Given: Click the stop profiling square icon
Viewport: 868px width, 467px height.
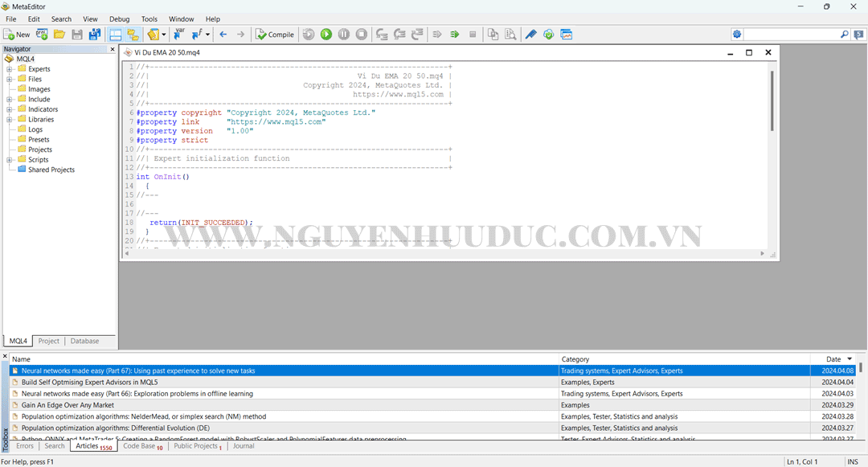Looking at the screenshot, I should 473,35.
